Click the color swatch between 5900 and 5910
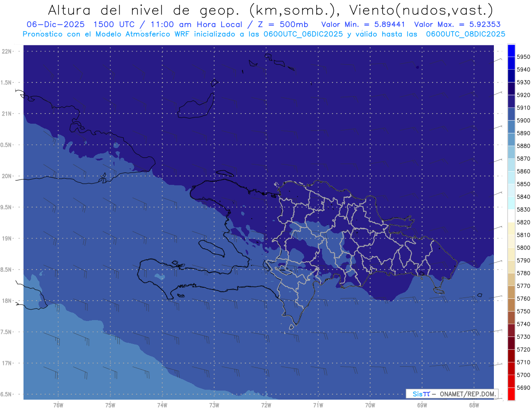The height and width of the screenshot is (411, 532). [511, 114]
